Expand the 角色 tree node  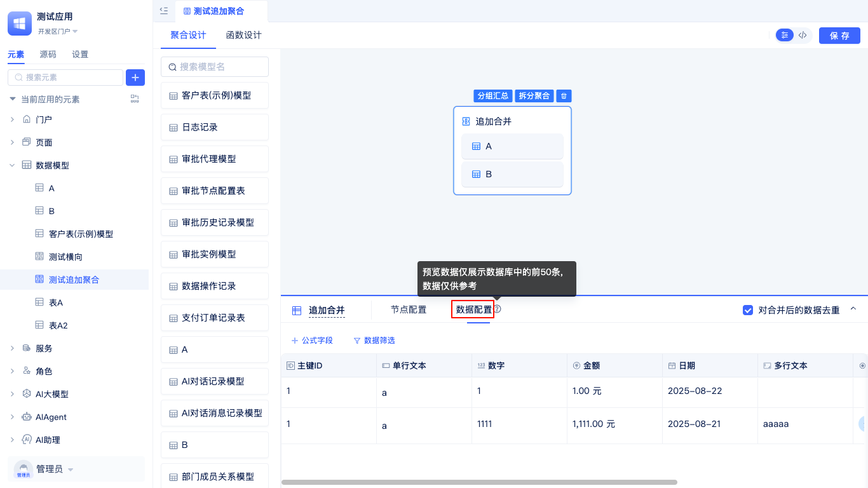12,371
